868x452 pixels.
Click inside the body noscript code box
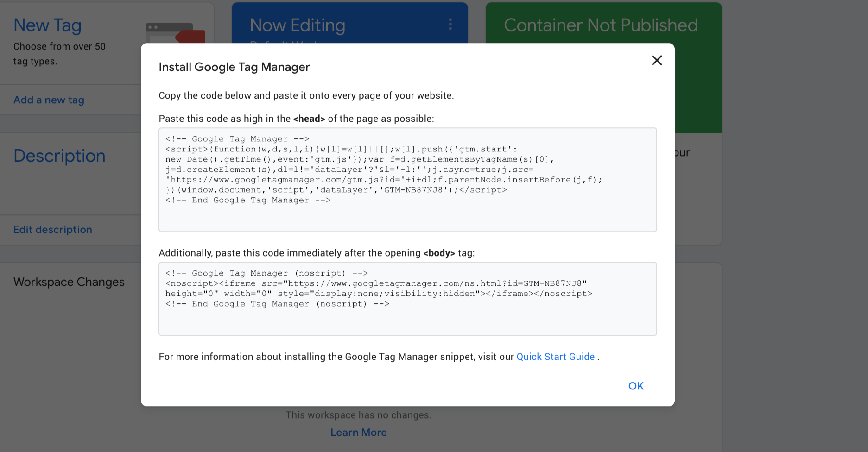pyautogui.click(x=407, y=299)
